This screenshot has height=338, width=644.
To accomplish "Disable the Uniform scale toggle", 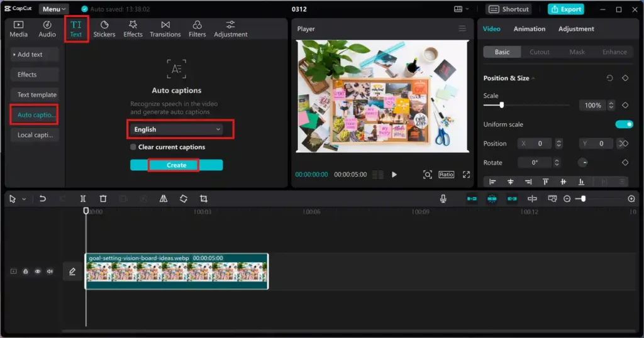I will tap(624, 124).
